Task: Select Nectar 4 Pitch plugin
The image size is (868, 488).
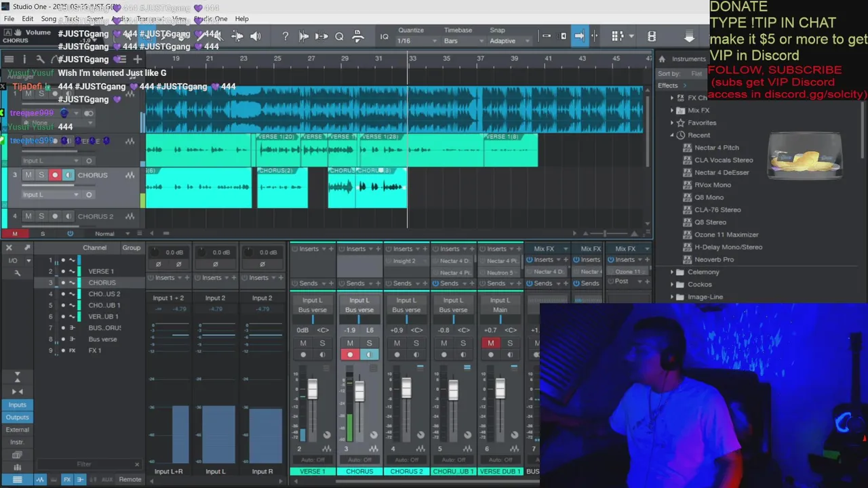Action: tap(717, 148)
